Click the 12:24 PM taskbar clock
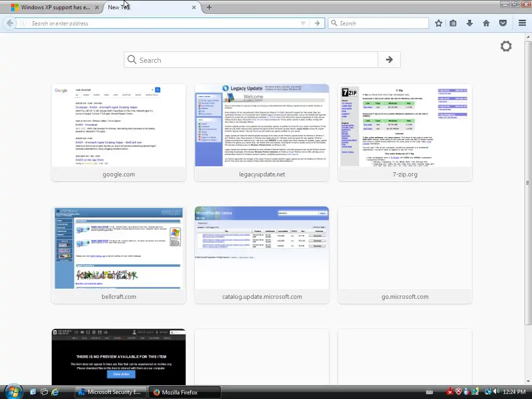This screenshot has width=532, height=399. click(514, 392)
